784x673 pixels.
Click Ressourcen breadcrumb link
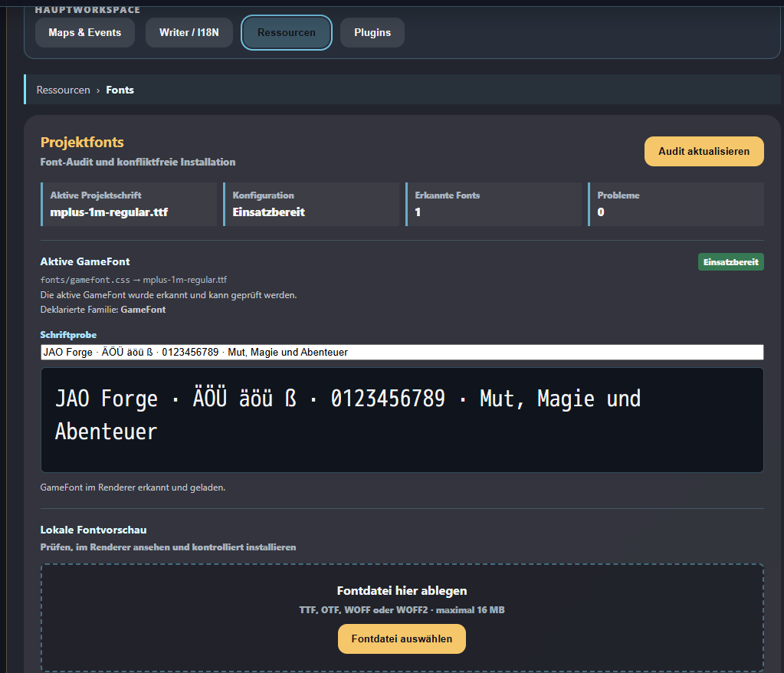[64, 90]
